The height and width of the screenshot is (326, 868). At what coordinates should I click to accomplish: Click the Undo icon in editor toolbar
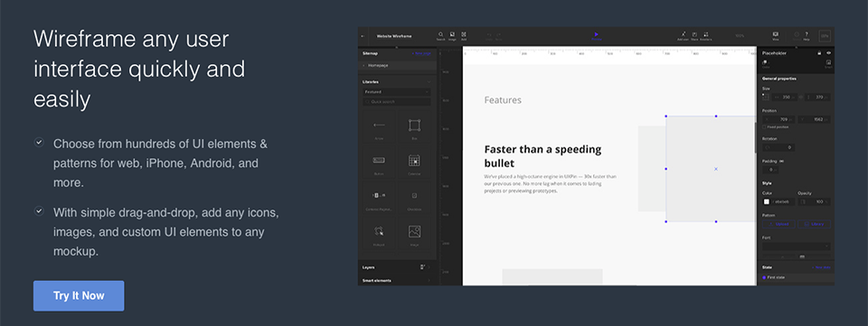coord(489,36)
